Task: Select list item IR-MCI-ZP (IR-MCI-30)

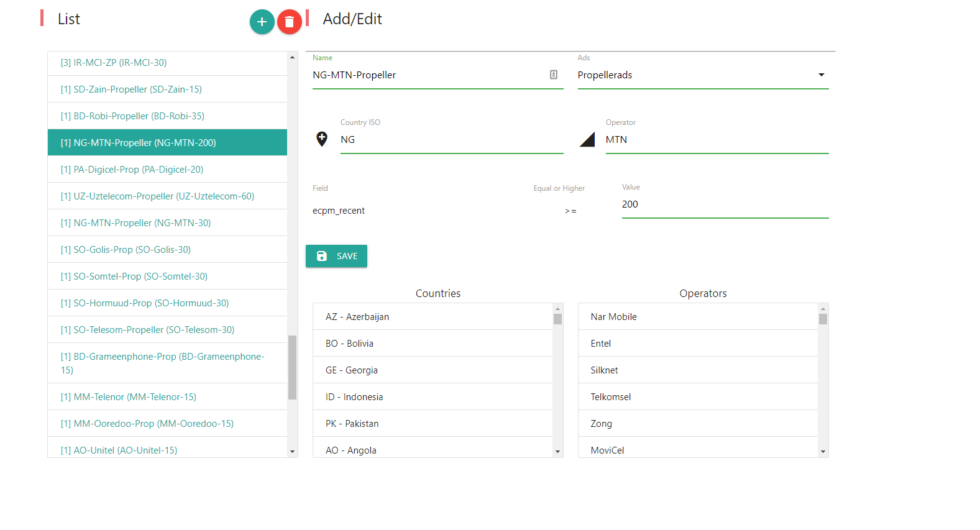Action: coord(167,63)
